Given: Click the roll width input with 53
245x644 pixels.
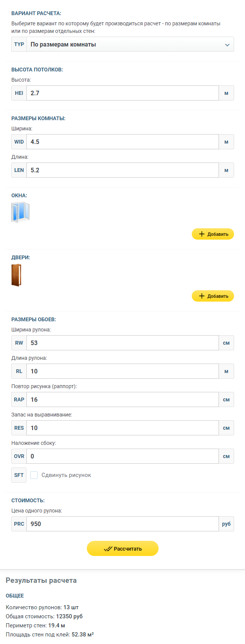Looking at the screenshot, I should pos(122,343).
